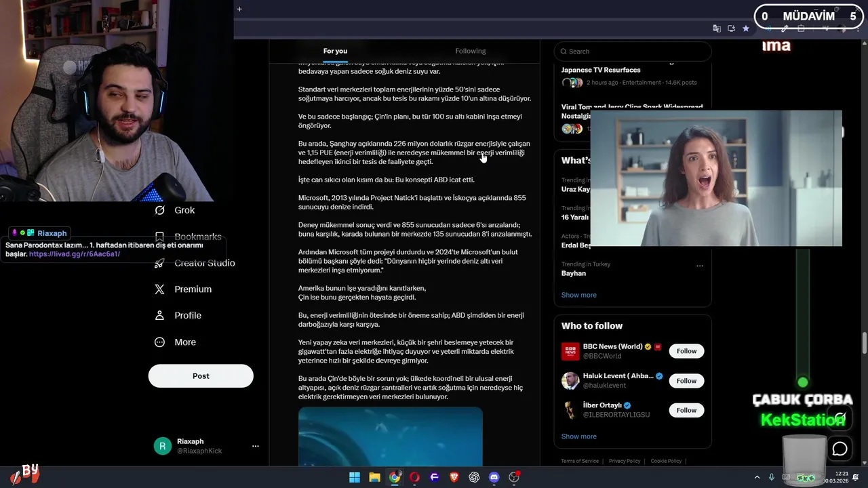This screenshot has height=488, width=868.
Task: Open Bookmarks in the sidebar
Action: tap(189, 237)
